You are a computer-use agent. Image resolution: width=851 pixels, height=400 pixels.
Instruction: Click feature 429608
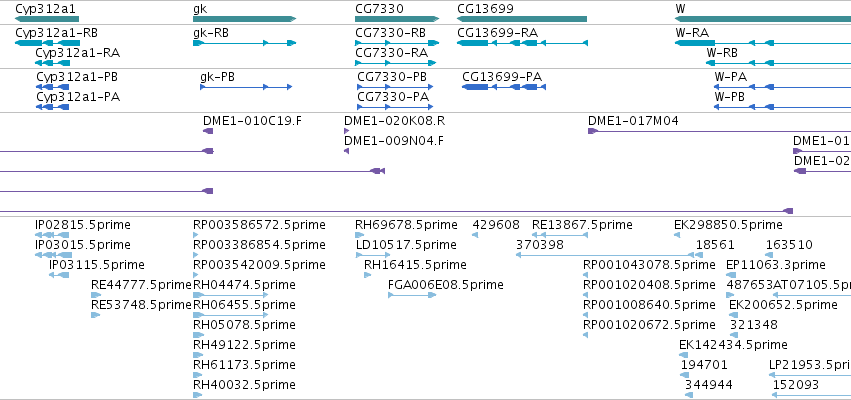475,234
